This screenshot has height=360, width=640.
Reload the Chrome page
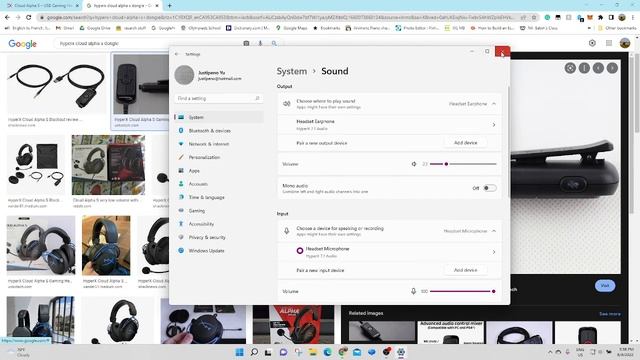tap(29, 18)
